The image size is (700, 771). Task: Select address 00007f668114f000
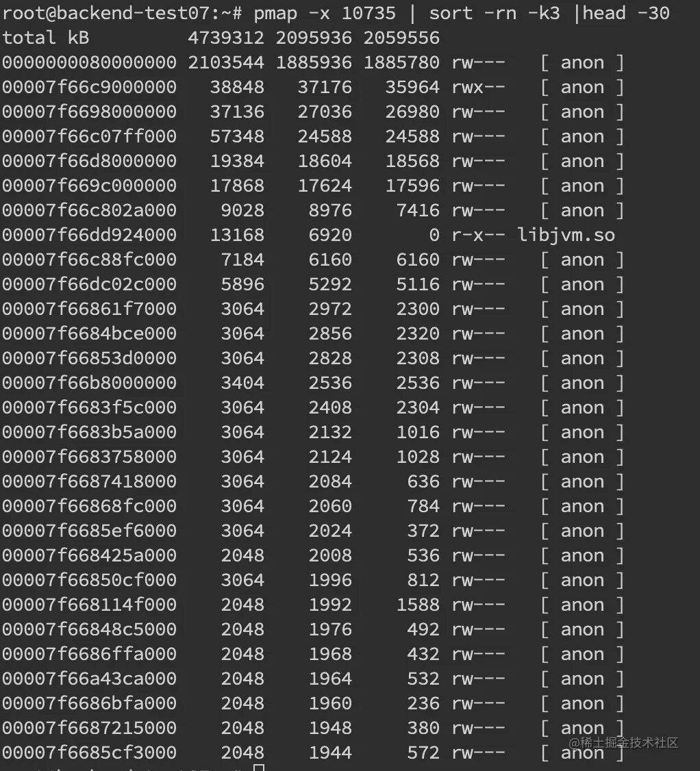pyautogui.click(x=90, y=605)
